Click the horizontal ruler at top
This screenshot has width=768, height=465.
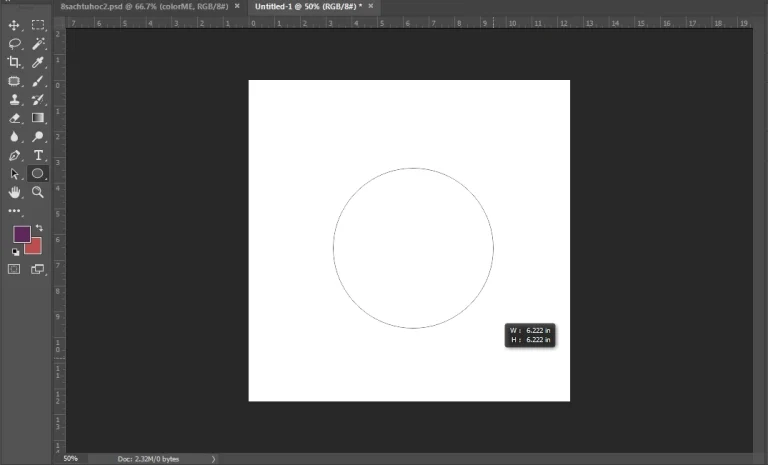pyautogui.click(x=409, y=23)
